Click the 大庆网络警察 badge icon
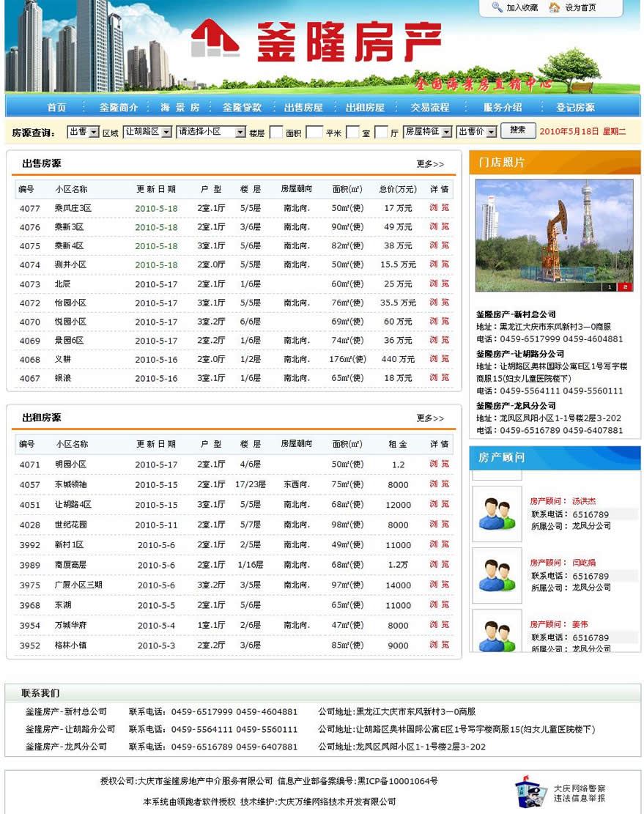Viewport: 644px width, 814px height. (x=530, y=793)
